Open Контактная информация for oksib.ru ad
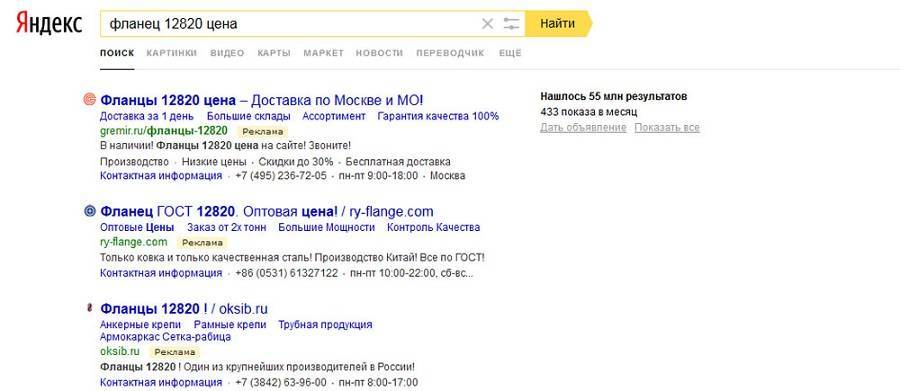The width and height of the screenshot is (900, 391). click(x=161, y=382)
